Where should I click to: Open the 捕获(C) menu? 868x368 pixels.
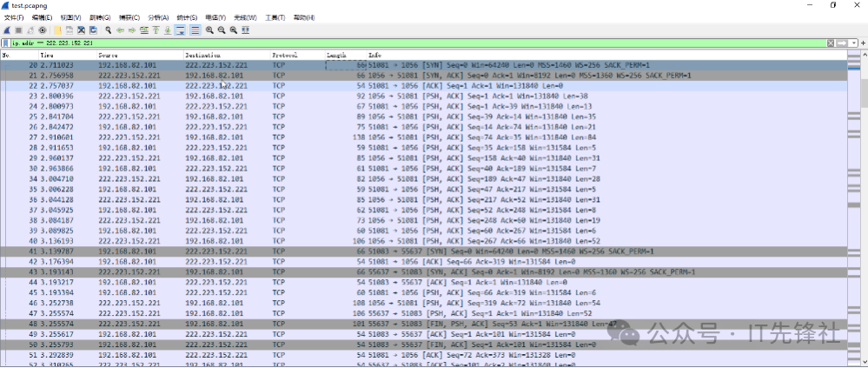tap(129, 17)
